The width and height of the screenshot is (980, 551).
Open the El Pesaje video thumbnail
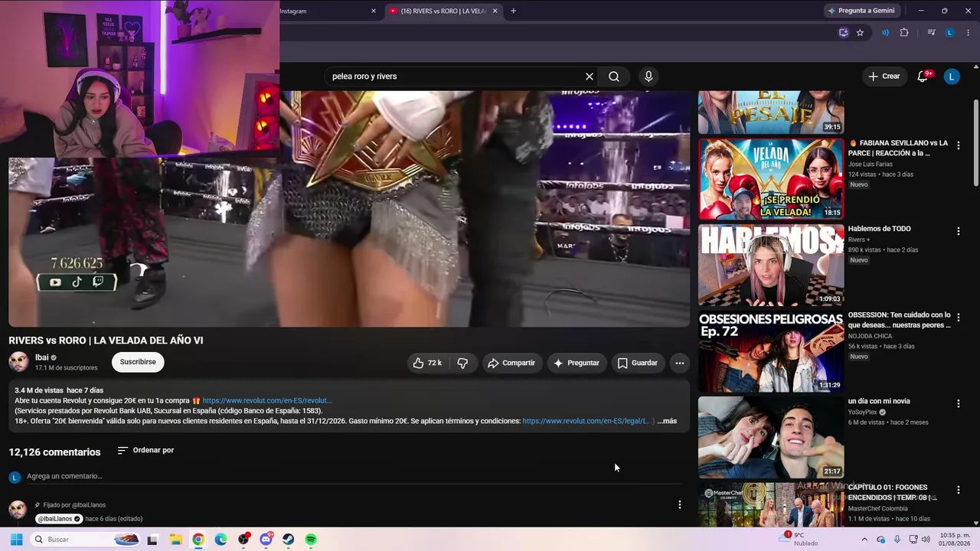[771, 112]
